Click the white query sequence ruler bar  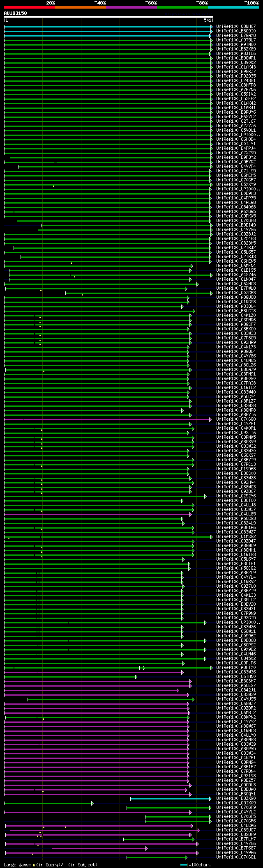coord(108,17)
